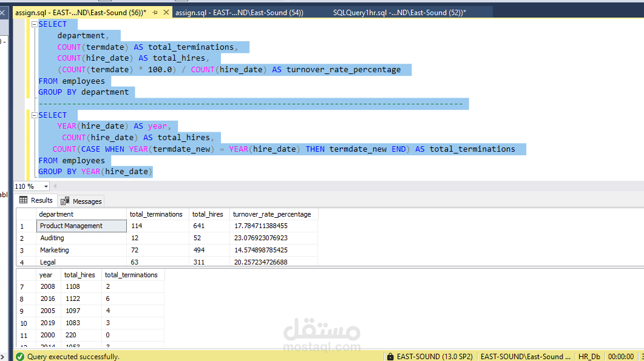Close the active assign.sql tab

166,11
